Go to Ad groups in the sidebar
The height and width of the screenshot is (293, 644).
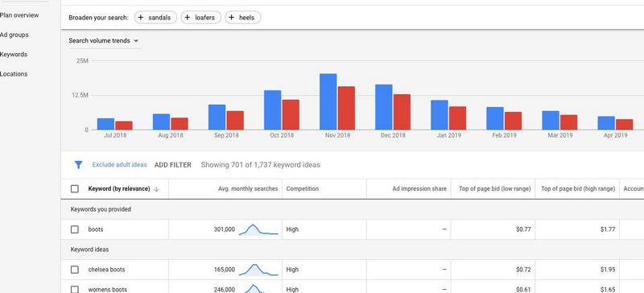point(14,35)
